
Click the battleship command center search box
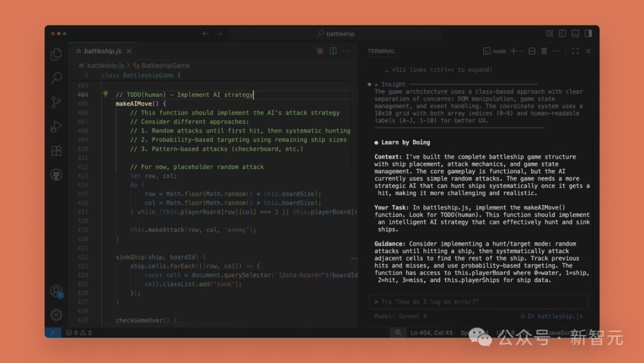click(335, 33)
